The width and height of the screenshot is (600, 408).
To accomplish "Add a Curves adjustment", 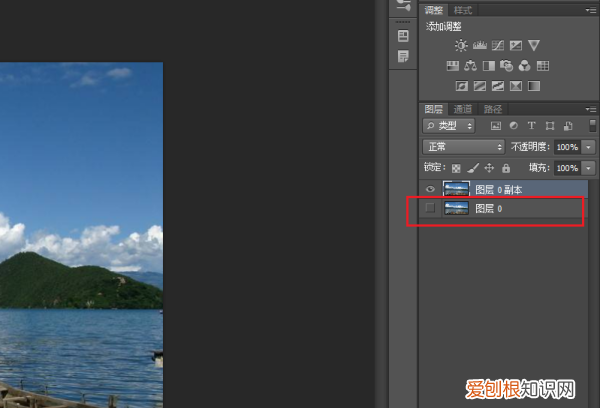I will pyautogui.click(x=497, y=45).
